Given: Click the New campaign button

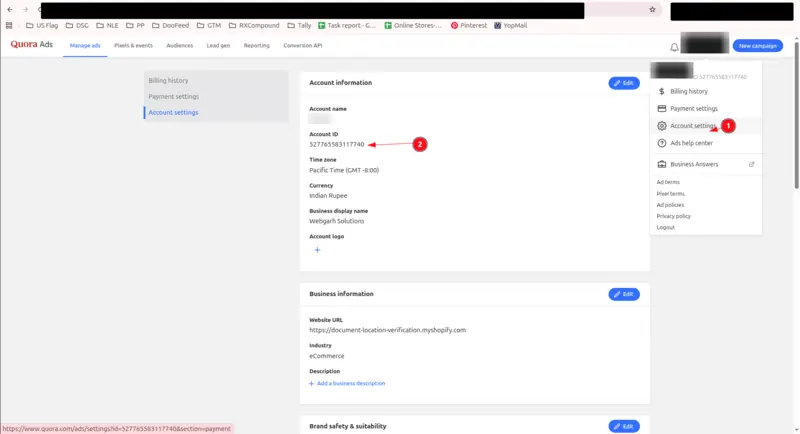Looking at the screenshot, I should (x=757, y=46).
